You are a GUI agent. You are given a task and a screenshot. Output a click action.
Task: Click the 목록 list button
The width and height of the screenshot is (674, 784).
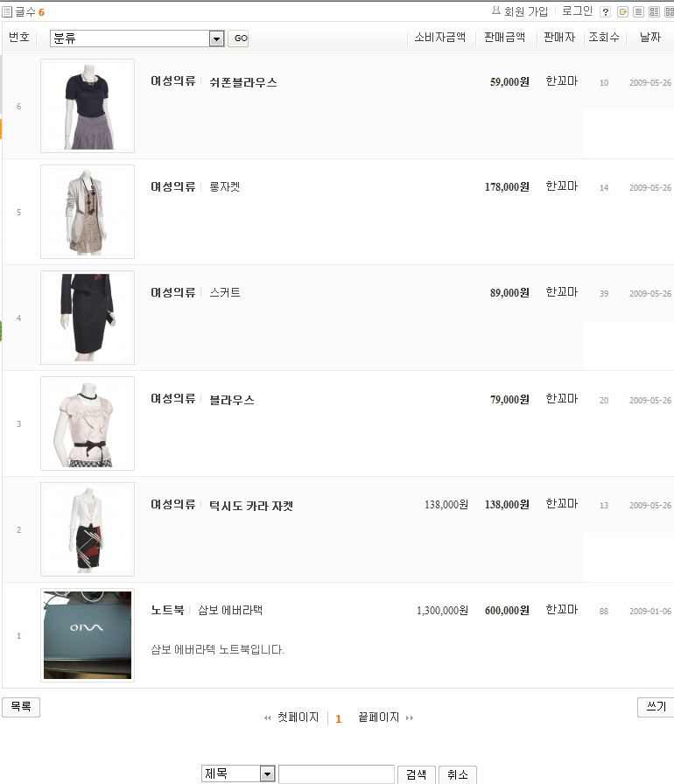coord(21,707)
